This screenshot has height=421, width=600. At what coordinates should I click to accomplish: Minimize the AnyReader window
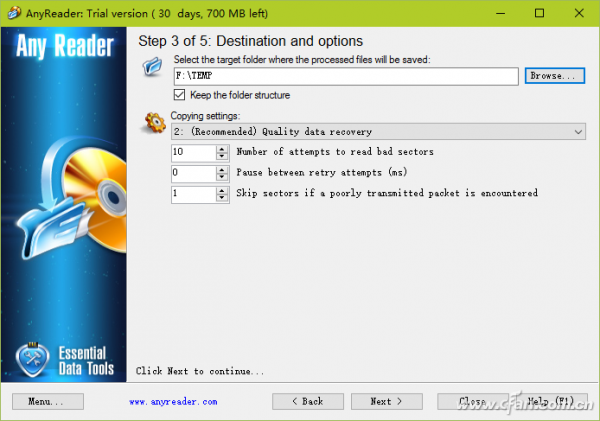click(x=501, y=13)
